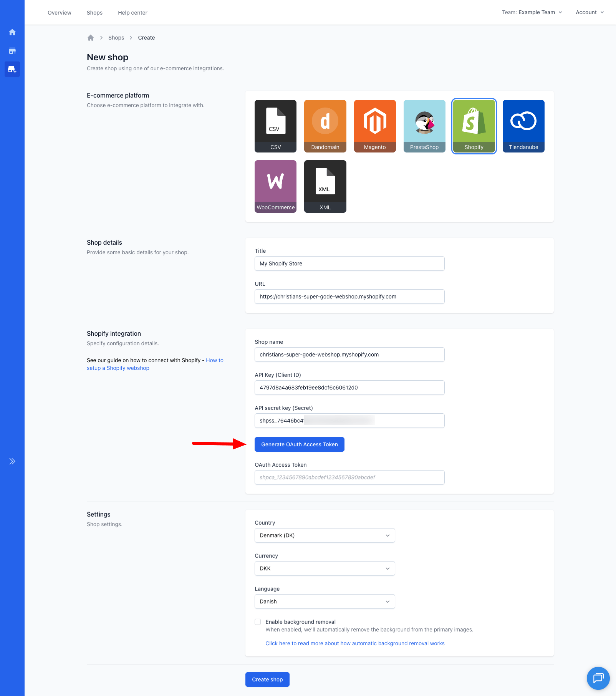Open the Country dropdown
The image size is (616, 696).
coord(325,535)
